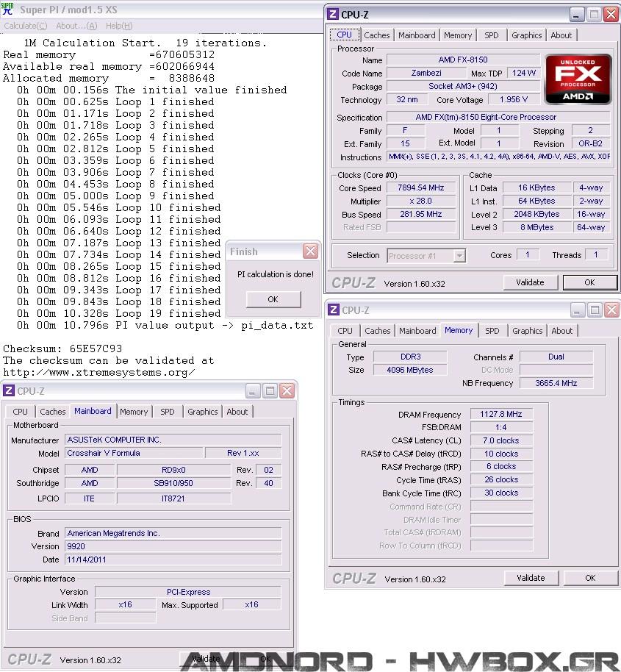This screenshot has height=672, width=621.
Task: Select About tab in Mainboard CPU-Z window
Action: click(x=237, y=412)
